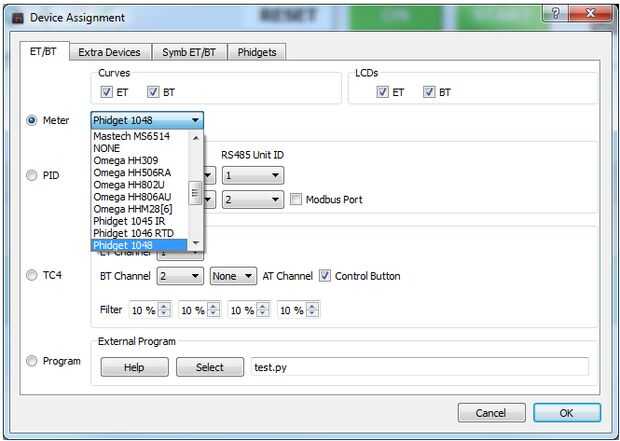Confirm with the OK button
Image resolution: width=620 pixels, height=441 pixels.
(567, 413)
